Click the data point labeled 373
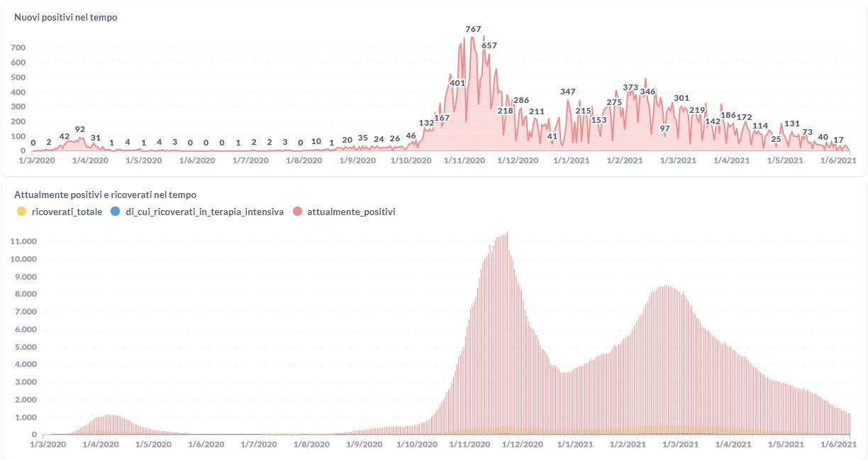The image size is (868, 460). click(x=630, y=87)
